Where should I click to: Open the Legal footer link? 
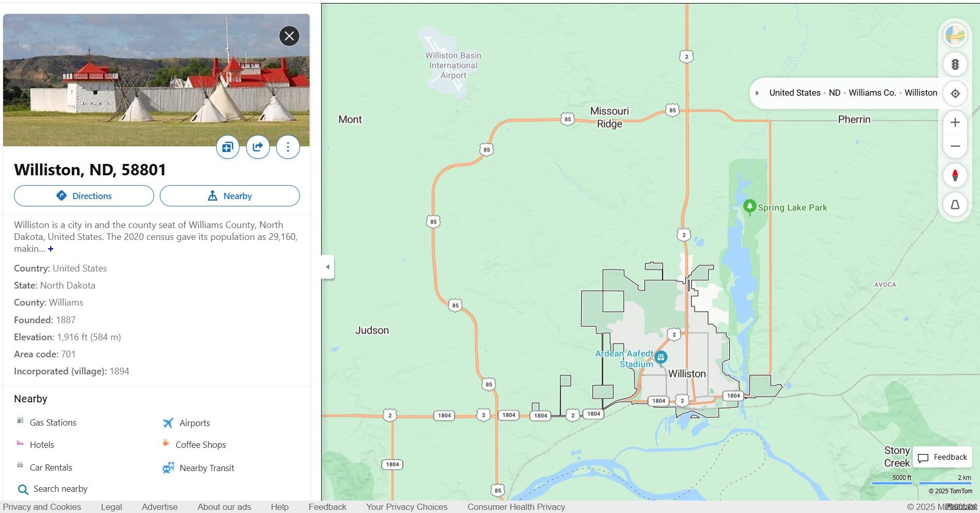(111, 507)
